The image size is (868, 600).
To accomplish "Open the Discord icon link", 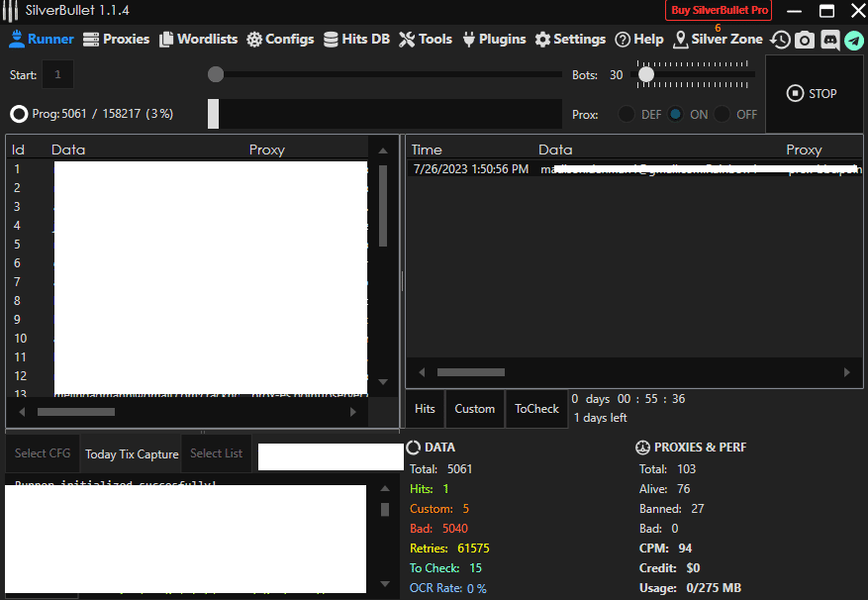I will click(829, 40).
